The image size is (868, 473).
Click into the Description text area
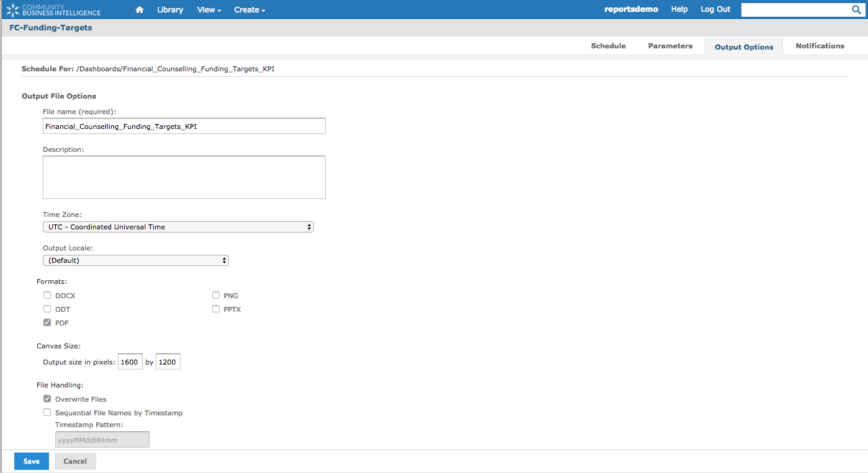click(x=184, y=177)
